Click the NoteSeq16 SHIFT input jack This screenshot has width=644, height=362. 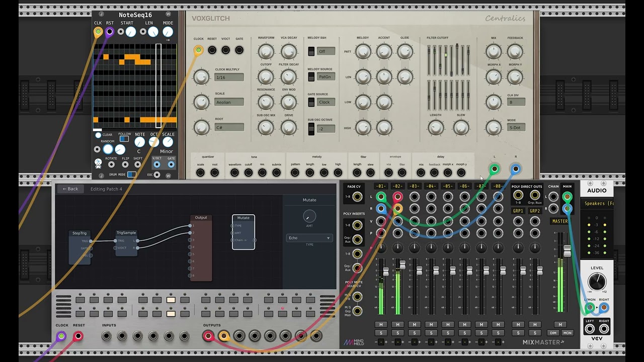click(138, 164)
